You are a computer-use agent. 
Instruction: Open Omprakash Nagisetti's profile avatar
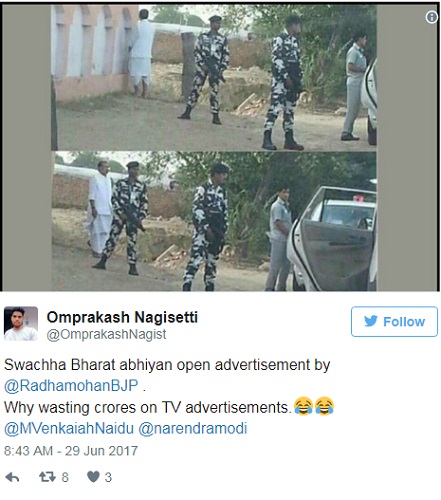[x=21, y=324]
